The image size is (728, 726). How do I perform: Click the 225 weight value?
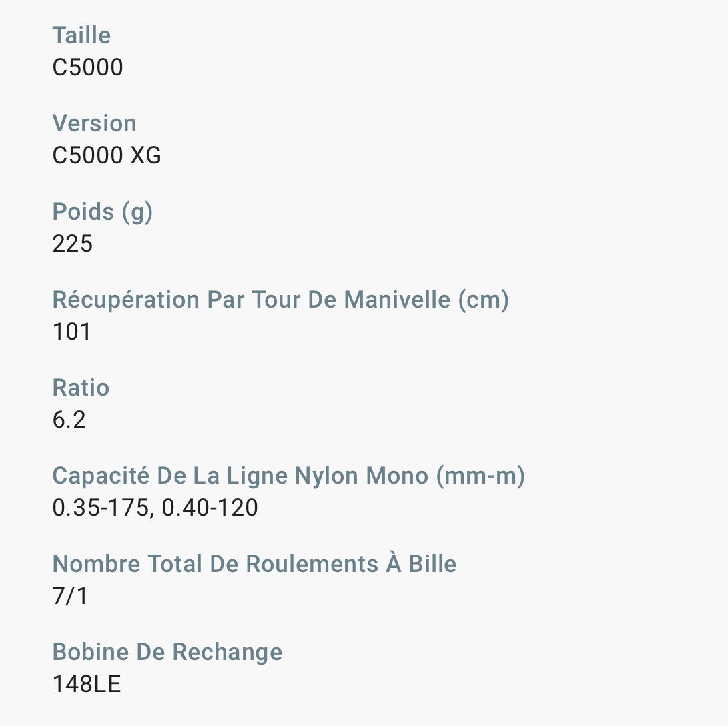click(72, 244)
